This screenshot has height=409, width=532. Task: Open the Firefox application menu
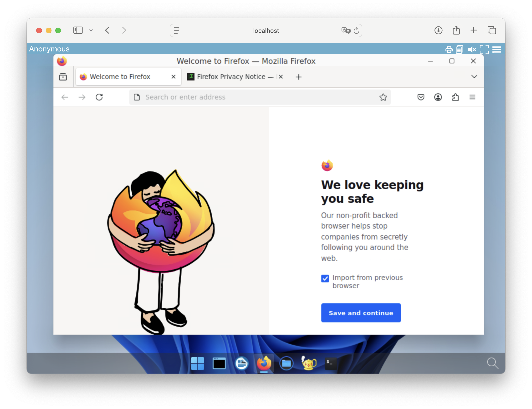tap(472, 97)
